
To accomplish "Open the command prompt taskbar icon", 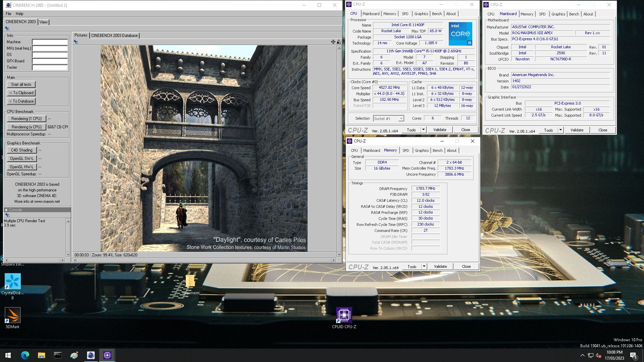I will click(58, 355).
